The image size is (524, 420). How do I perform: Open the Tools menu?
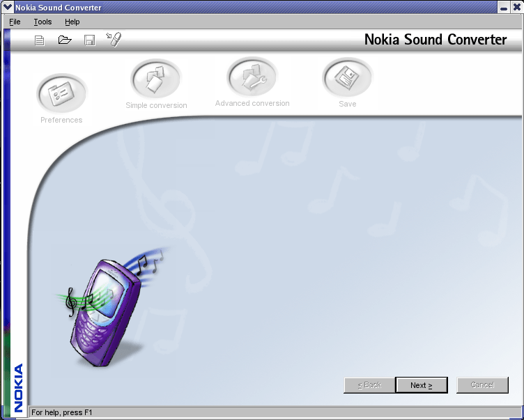point(43,22)
